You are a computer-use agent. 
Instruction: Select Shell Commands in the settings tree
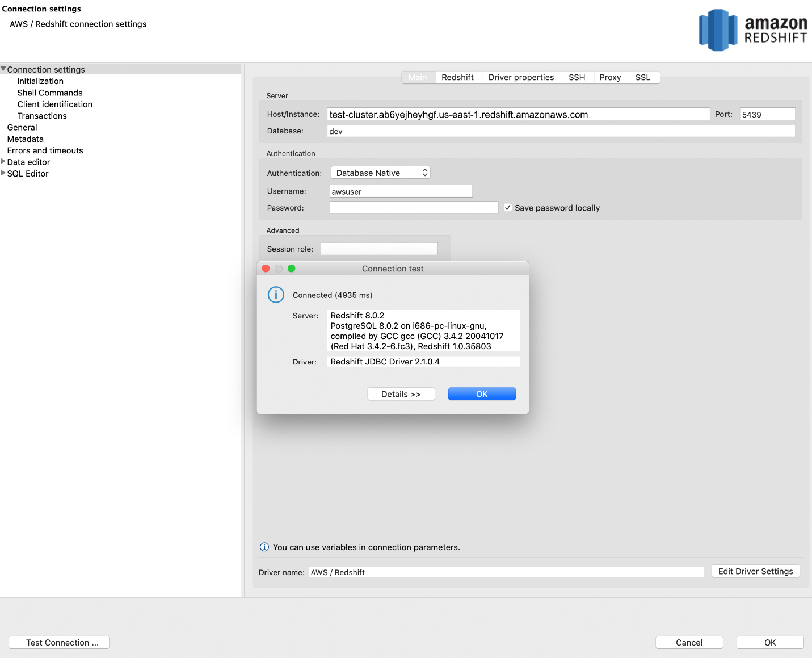point(50,93)
